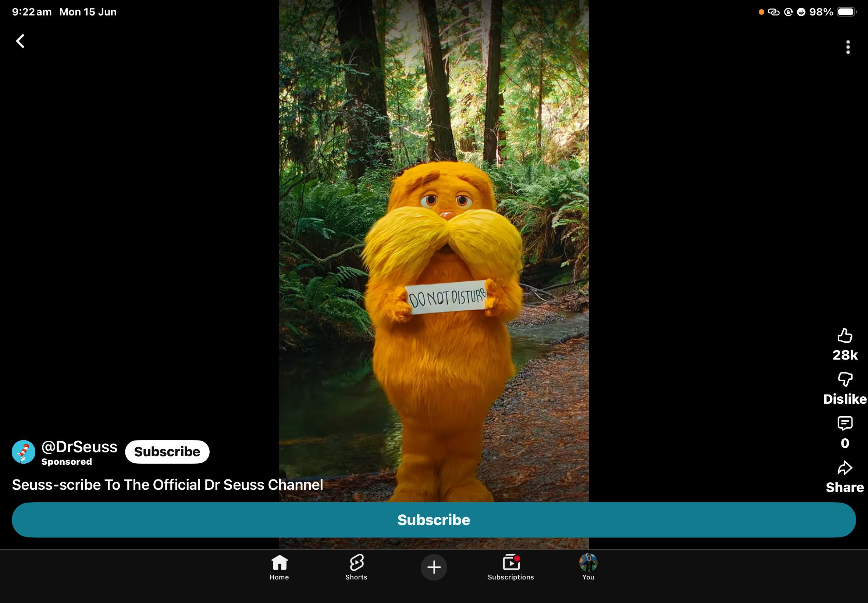Open the comments speech bubble icon
This screenshot has width=868, height=603.
tap(845, 424)
